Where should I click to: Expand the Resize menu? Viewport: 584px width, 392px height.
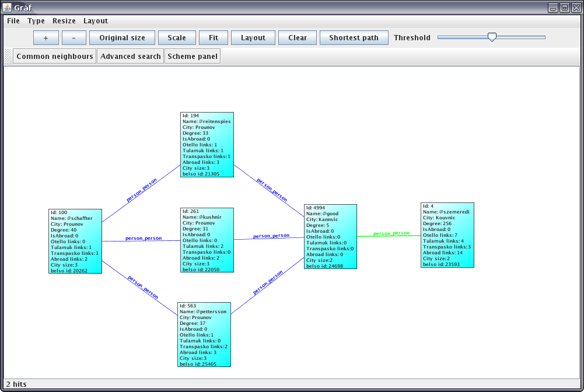[64, 21]
